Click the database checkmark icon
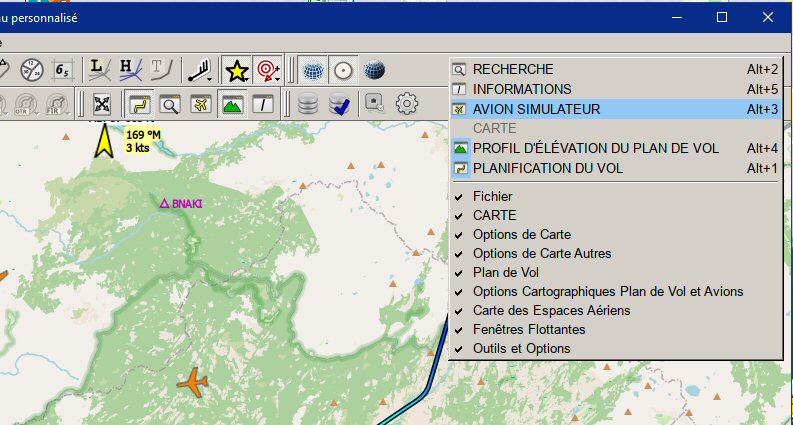The image size is (793, 425). 339,104
